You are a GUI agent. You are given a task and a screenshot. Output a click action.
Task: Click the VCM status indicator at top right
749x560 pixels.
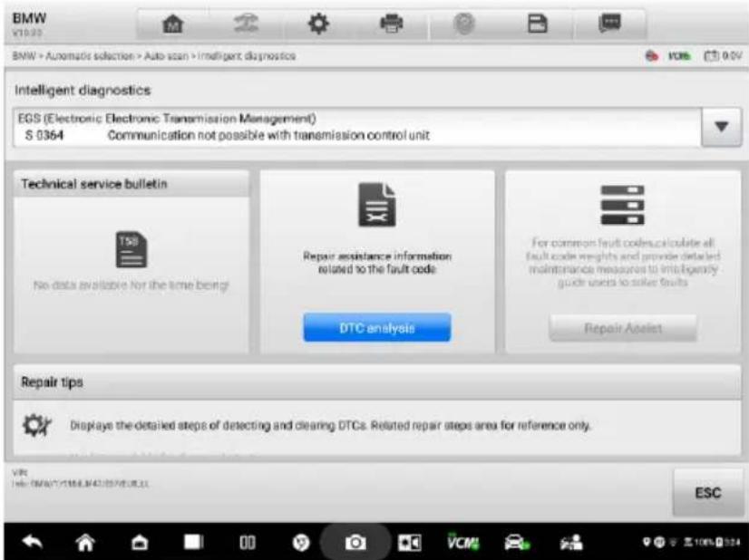pyautogui.click(x=679, y=56)
